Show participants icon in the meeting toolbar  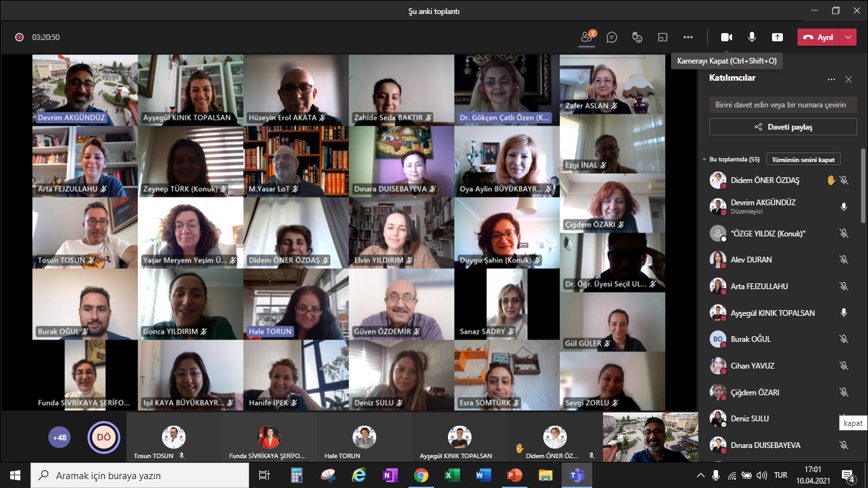(x=587, y=37)
